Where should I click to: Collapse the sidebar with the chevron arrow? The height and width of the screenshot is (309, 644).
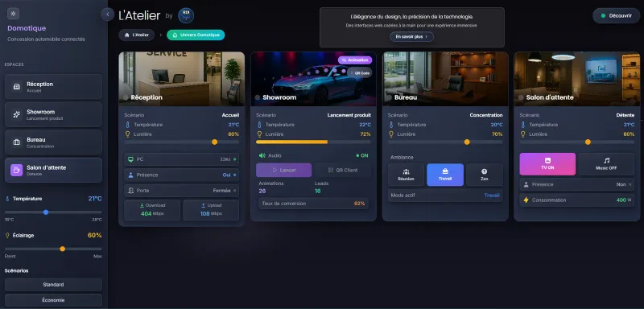(108, 14)
